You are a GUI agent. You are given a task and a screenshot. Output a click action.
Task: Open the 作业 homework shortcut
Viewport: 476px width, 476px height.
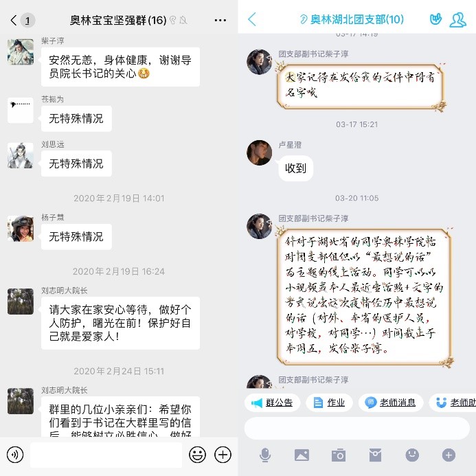pos(330,403)
